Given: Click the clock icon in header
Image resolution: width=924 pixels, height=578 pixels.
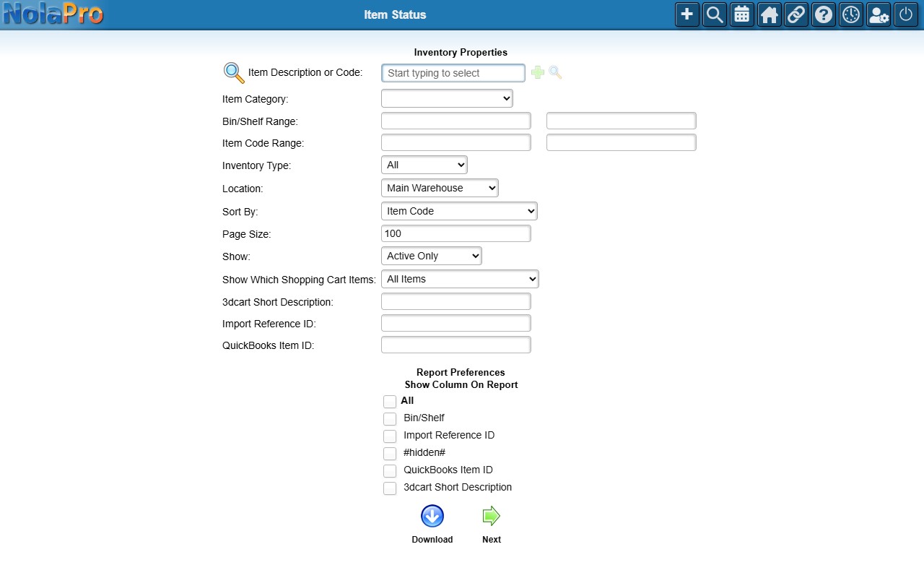Looking at the screenshot, I should point(851,14).
